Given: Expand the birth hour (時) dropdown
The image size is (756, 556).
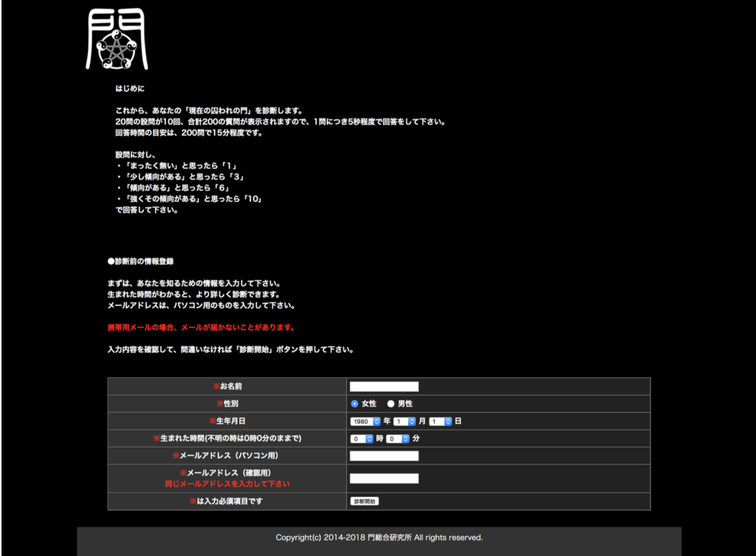Looking at the screenshot, I should tap(362, 439).
